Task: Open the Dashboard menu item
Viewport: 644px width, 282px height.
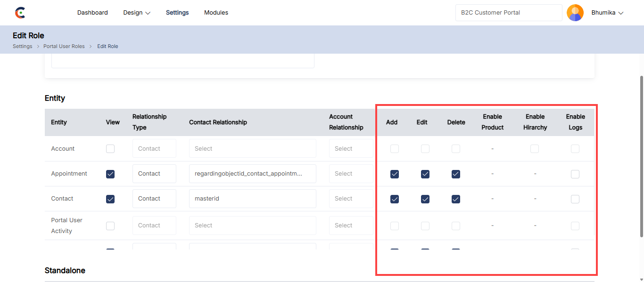Action: point(92,13)
